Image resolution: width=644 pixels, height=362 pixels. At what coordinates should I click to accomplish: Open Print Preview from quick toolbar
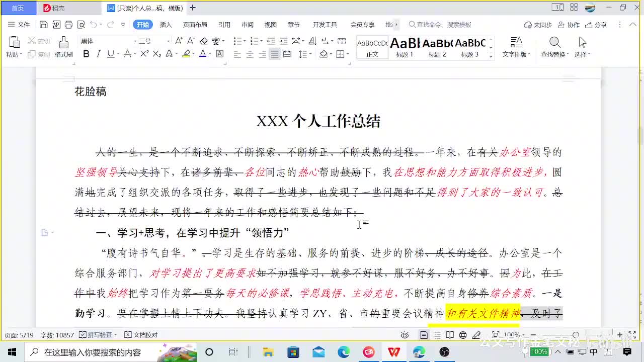81,25
